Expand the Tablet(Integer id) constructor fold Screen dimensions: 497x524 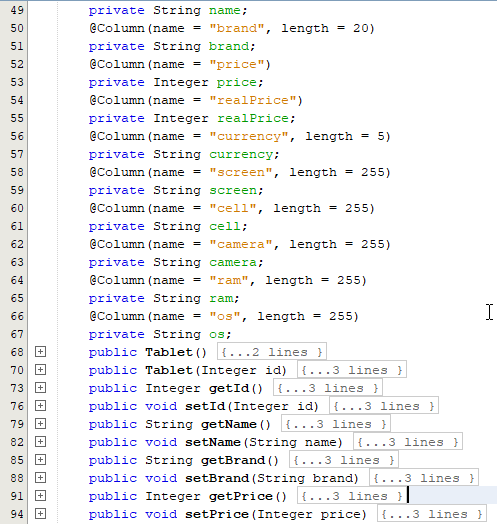click(x=40, y=370)
